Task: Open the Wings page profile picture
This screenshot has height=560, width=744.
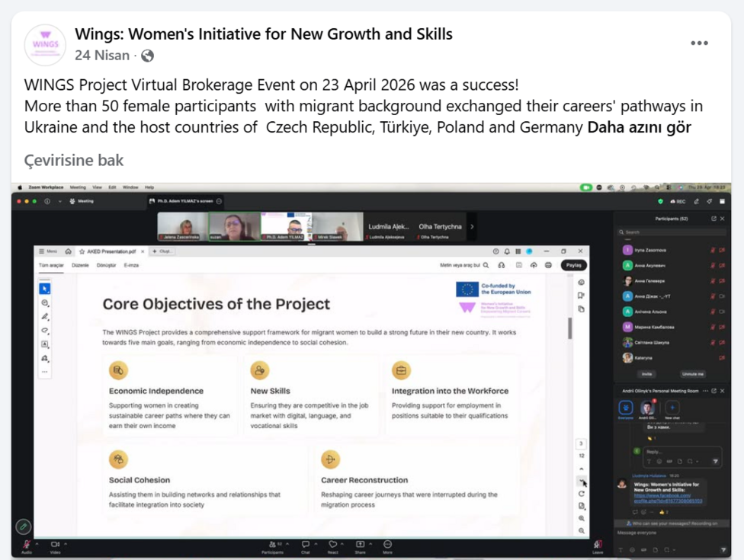Action: 45,45
